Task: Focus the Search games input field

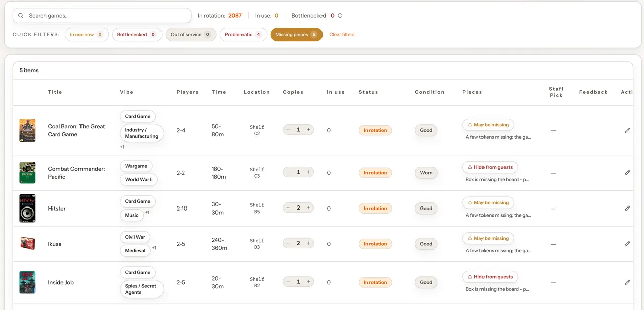Action: coord(102,16)
